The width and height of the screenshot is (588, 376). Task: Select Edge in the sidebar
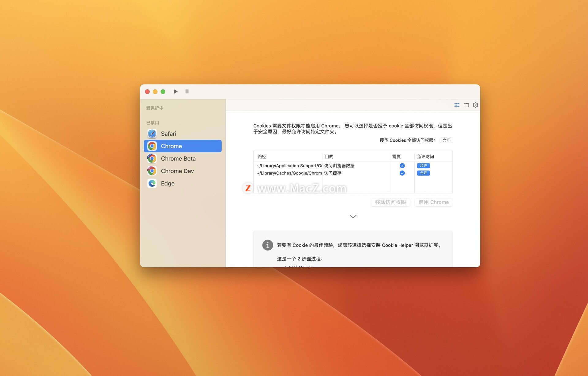(183, 183)
